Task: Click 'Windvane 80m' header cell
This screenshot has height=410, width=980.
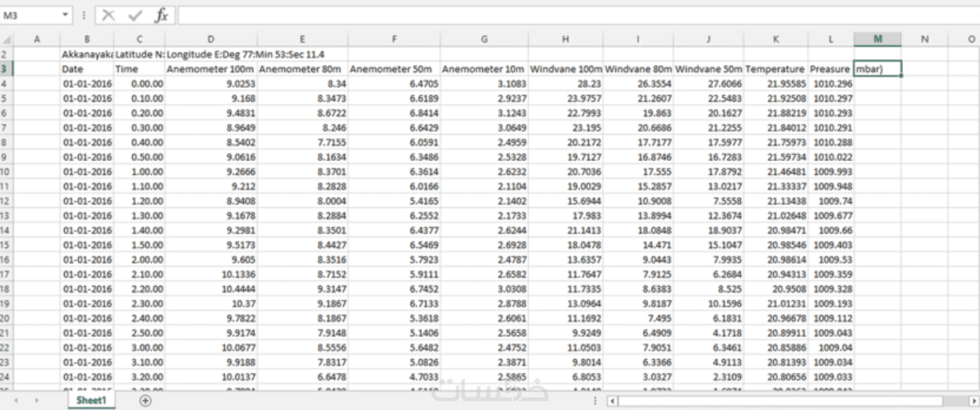Action: point(638,69)
